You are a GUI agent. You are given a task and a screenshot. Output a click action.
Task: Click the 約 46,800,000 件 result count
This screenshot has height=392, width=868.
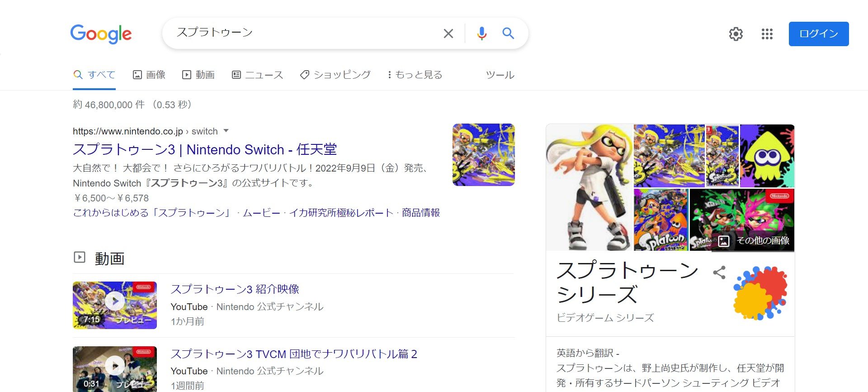pyautogui.click(x=108, y=105)
